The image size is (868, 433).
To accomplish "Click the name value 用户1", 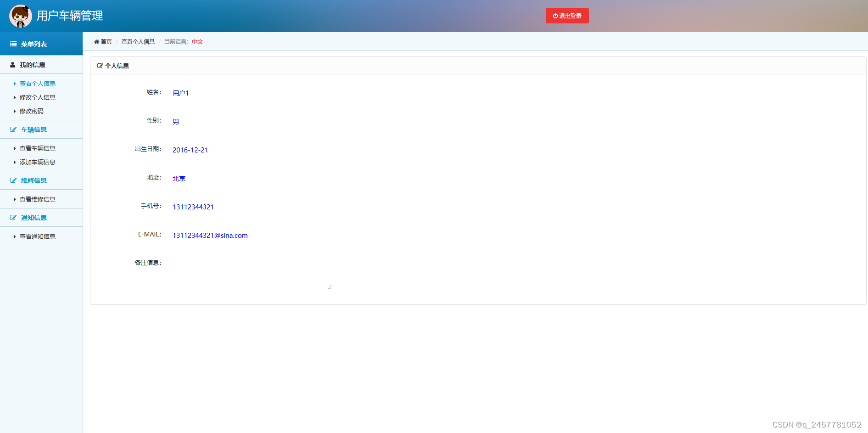I will pyautogui.click(x=181, y=93).
